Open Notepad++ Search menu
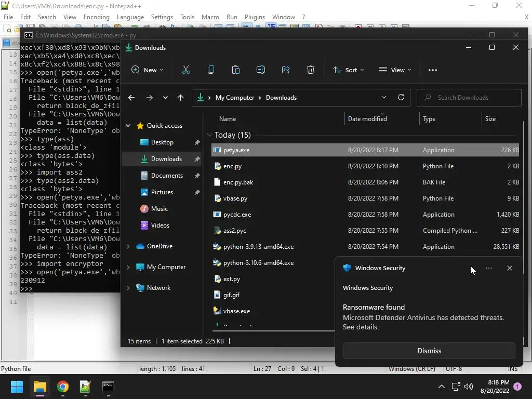Screen dimensions: 532x399 (47, 17)
